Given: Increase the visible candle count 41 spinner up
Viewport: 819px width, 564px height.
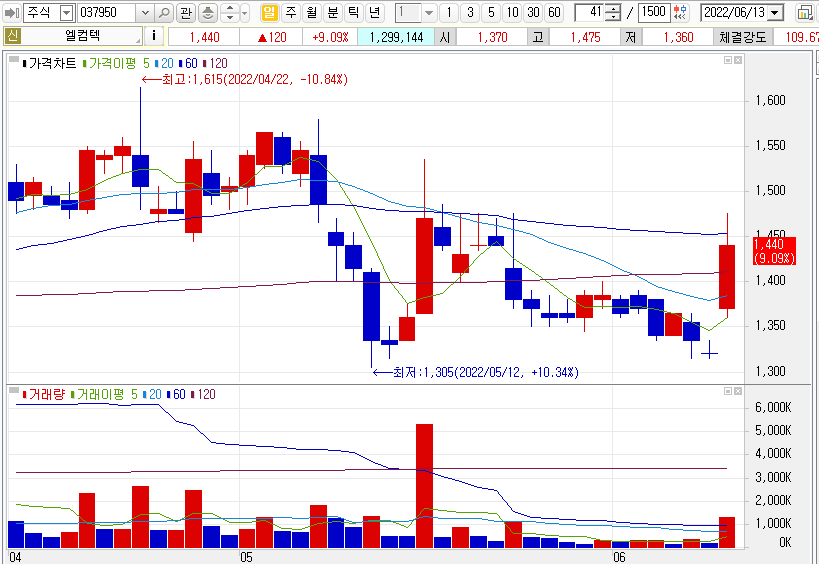Looking at the screenshot, I should [x=614, y=8].
